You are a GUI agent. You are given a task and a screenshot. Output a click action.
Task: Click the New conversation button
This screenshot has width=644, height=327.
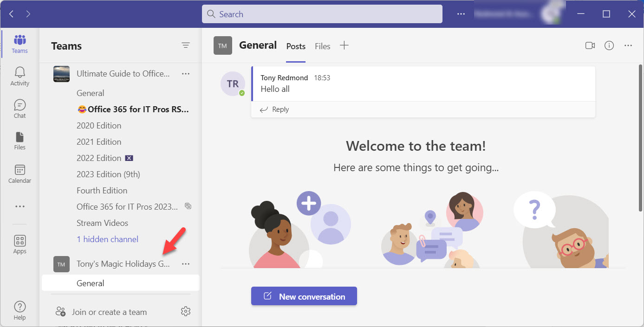(x=304, y=296)
